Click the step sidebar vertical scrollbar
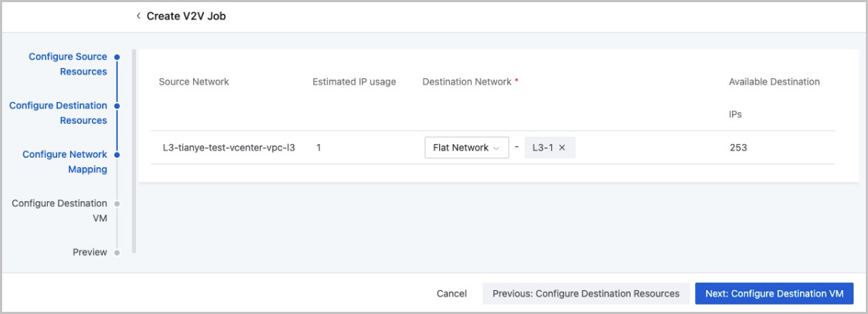 tap(134, 152)
